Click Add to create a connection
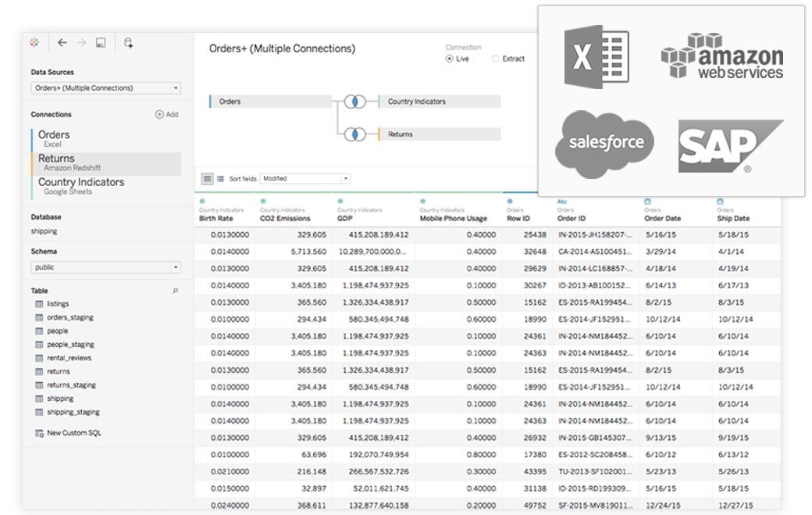 click(167, 115)
